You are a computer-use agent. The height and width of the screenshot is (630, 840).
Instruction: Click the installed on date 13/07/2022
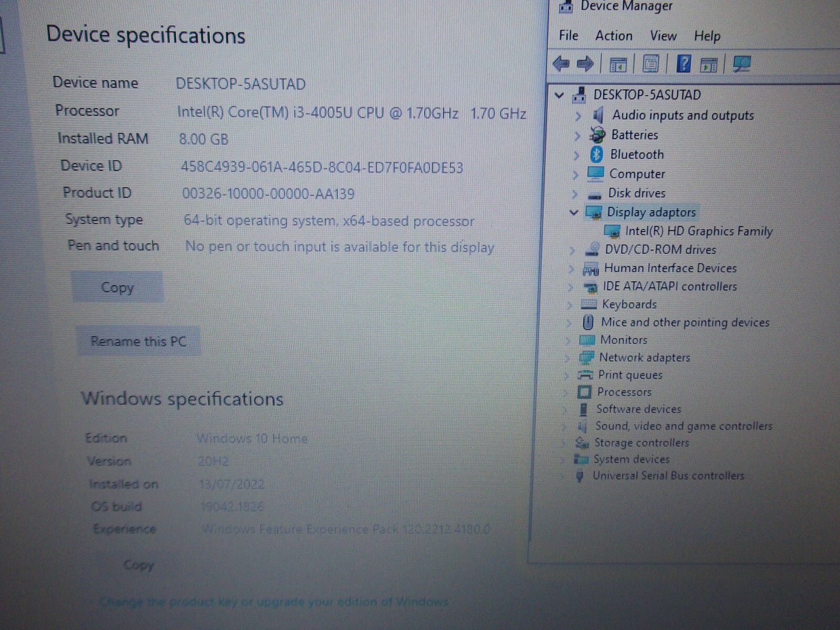tap(232, 484)
